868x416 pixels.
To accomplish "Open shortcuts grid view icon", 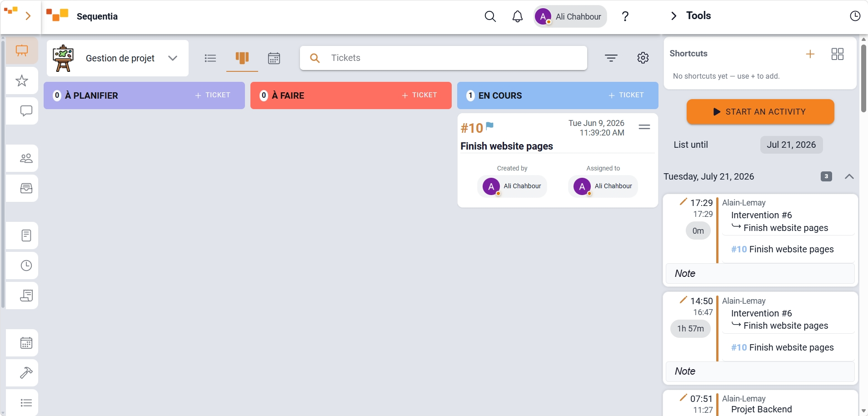I will coord(837,54).
